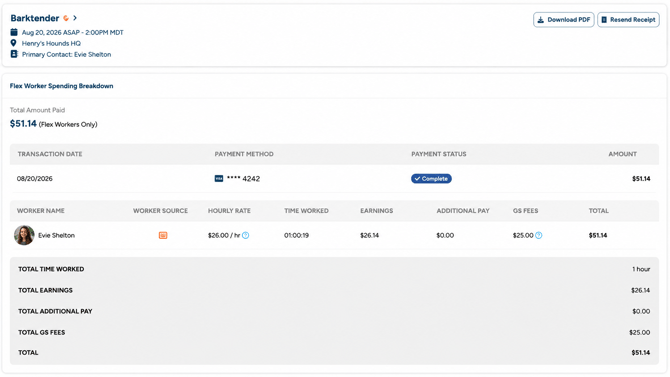Click the WORKER SOURCE column header

160,211
